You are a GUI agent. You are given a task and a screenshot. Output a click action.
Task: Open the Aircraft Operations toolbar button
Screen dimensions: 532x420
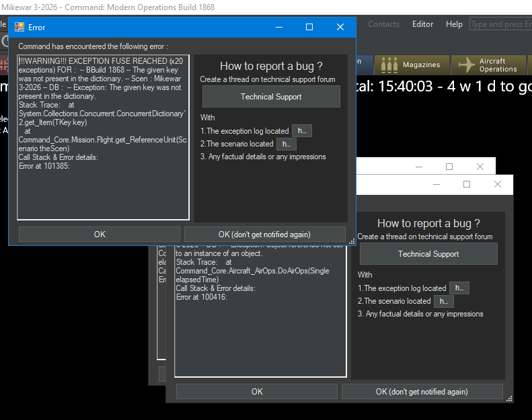(x=488, y=65)
